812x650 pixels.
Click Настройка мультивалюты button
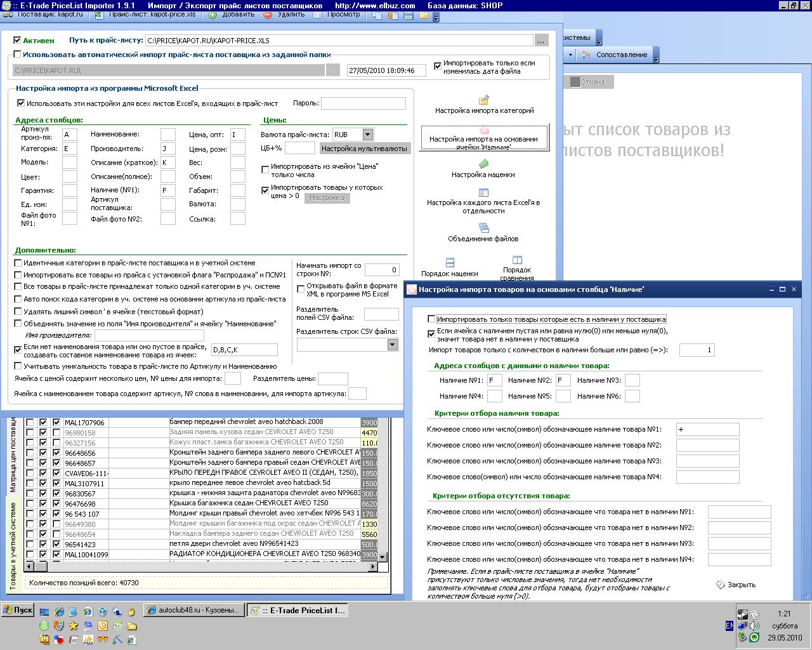[x=365, y=148]
